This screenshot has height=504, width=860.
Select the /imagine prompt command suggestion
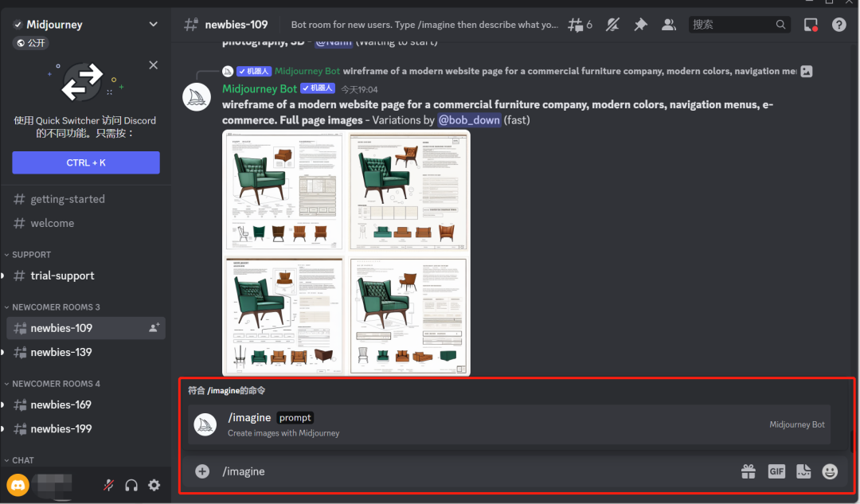click(x=509, y=424)
